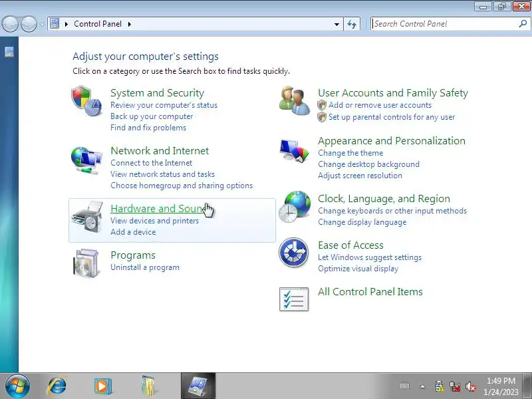
Task: Open All Control Panel Items heading
Action: pyautogui.click(x=370, y=292)
